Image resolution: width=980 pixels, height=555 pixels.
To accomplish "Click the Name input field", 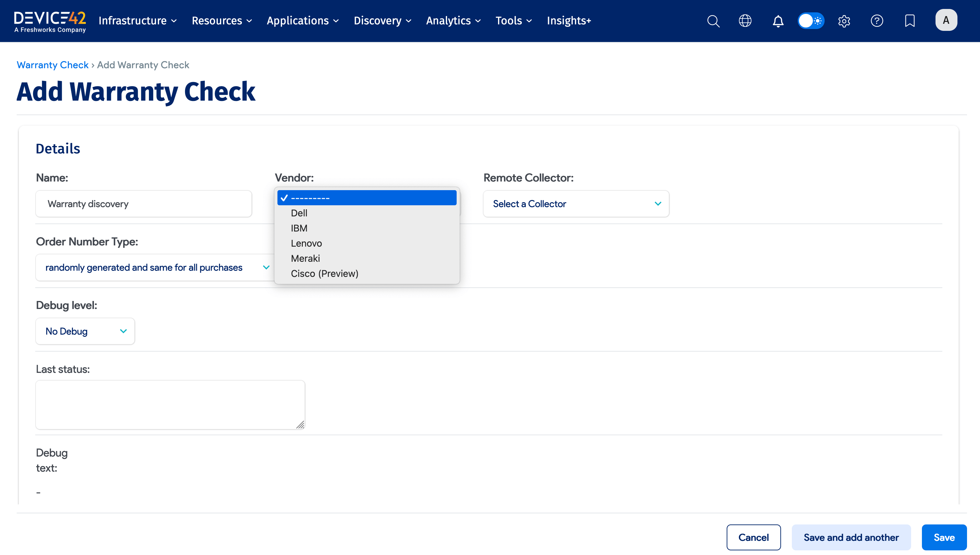I will point(144,204).
